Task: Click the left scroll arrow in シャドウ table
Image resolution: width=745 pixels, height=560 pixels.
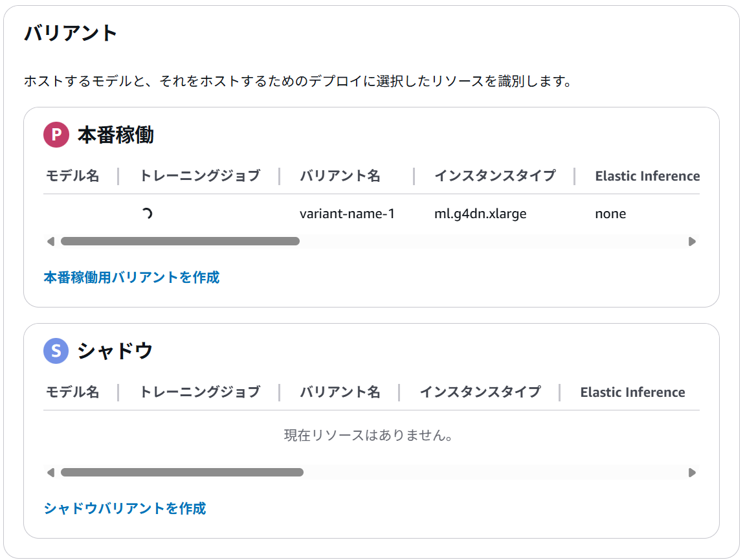Action: pos(50,472)
